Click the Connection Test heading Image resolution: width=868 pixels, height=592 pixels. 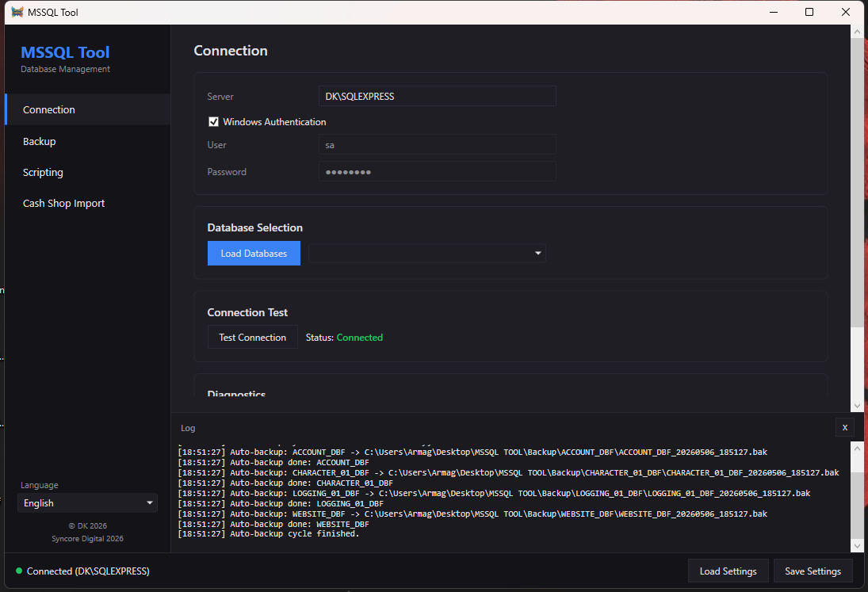pos(247,312)
